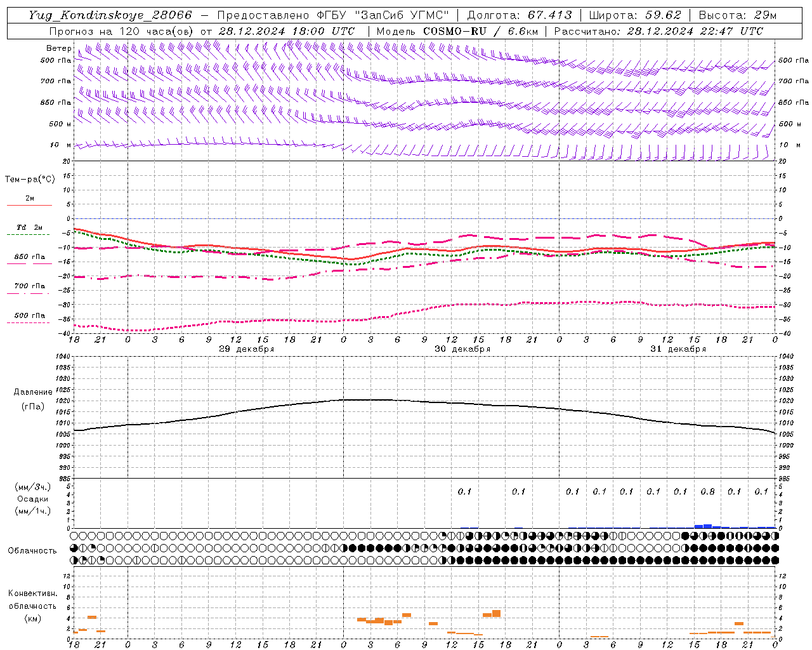Click the (гПа) pressure unit label
Image resolution: width=812 pixels, height=650 pixels.
pos(33,406)
